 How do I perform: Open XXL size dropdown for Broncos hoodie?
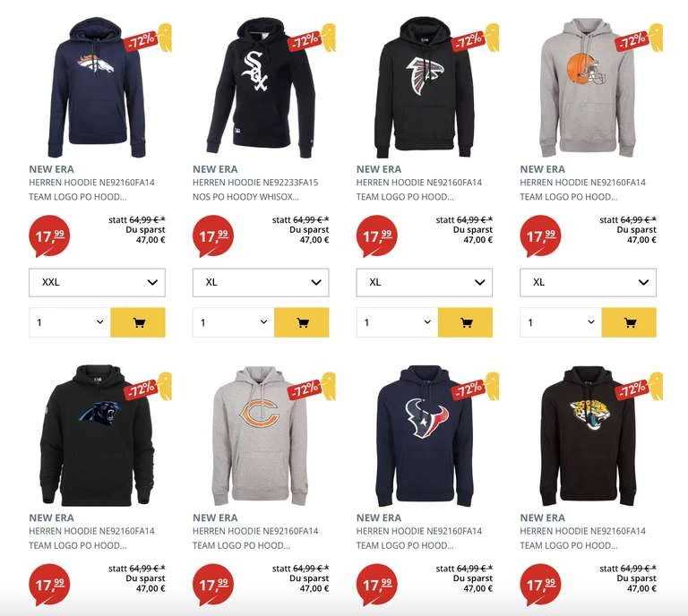(97, 282)
